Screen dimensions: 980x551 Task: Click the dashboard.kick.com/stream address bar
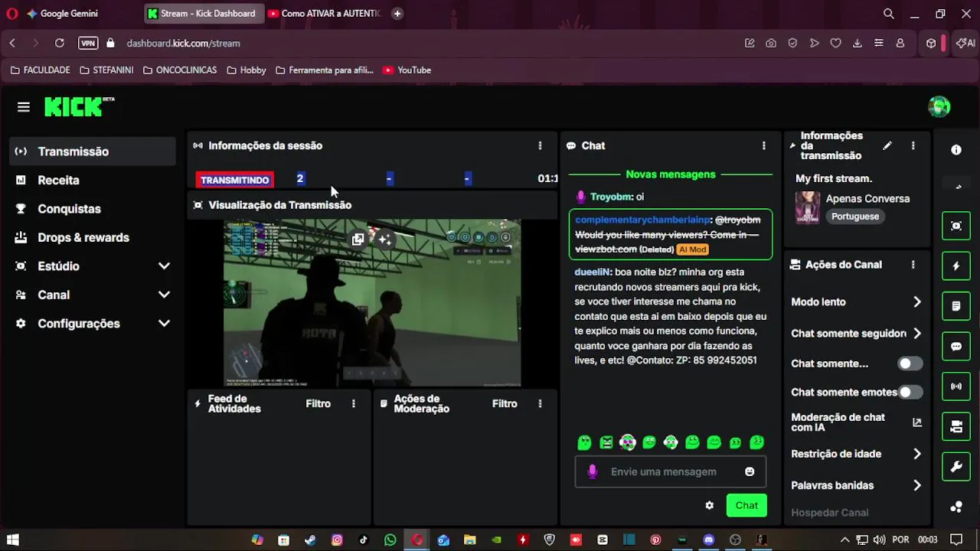click(184, 44)
